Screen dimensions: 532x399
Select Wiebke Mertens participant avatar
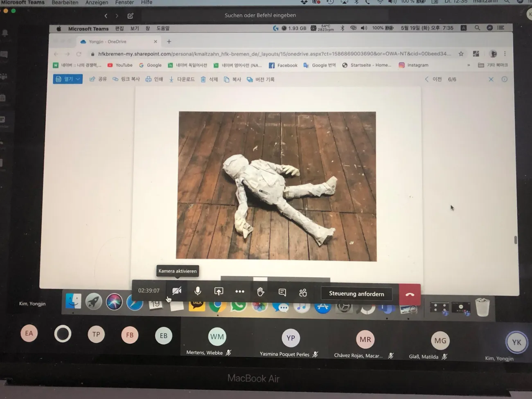pyautogui.click(x=217, y=337)
